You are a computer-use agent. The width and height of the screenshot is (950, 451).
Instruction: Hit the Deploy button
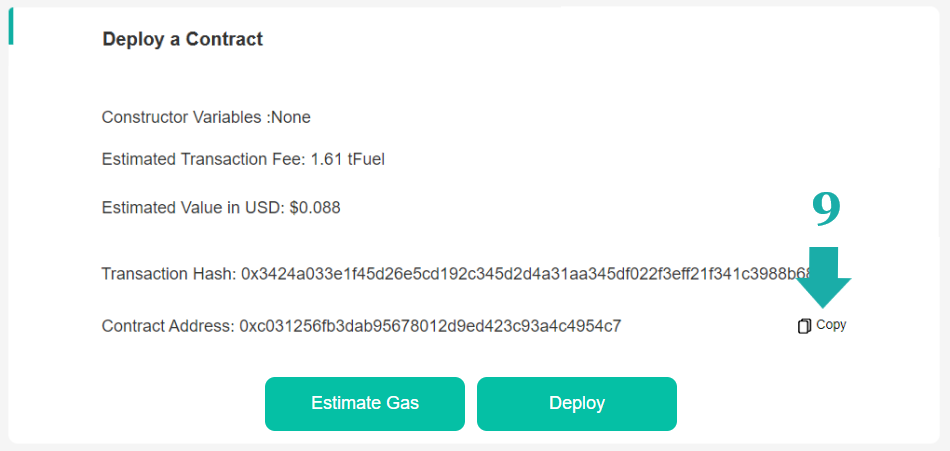577,403
